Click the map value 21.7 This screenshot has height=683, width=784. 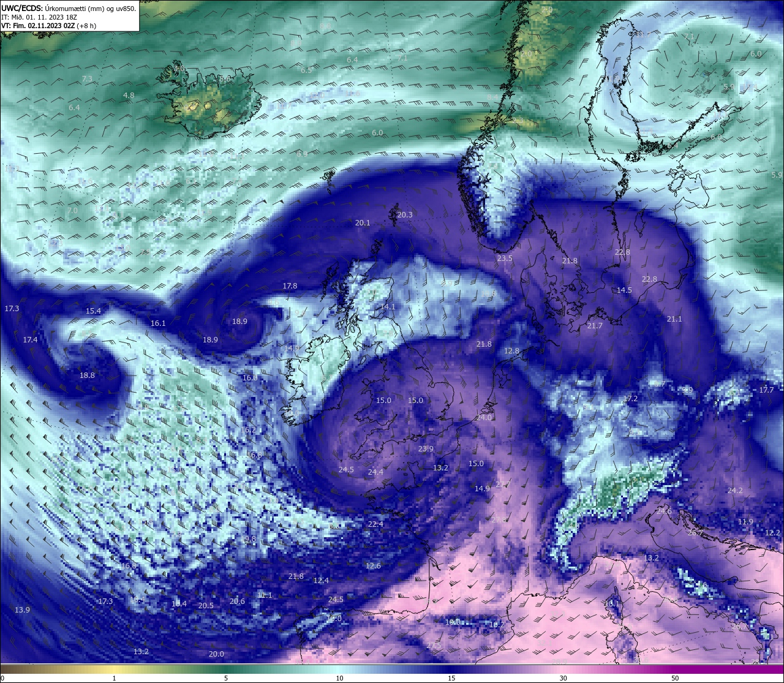click(x=595, y=326)
